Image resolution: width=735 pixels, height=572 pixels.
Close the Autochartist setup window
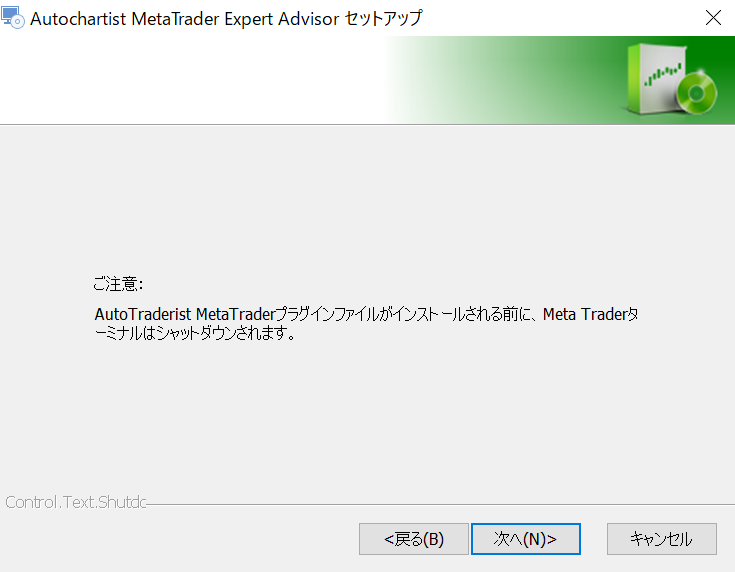(x=713, y=18)
